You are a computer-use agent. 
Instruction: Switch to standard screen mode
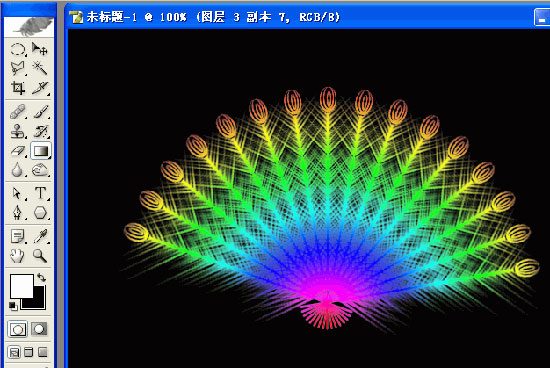(x=14, y=352)
